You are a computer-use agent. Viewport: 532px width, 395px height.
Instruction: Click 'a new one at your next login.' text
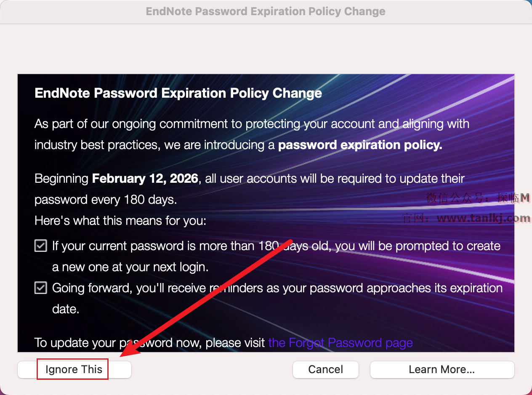pyautogui.click(x=130, y=267)
